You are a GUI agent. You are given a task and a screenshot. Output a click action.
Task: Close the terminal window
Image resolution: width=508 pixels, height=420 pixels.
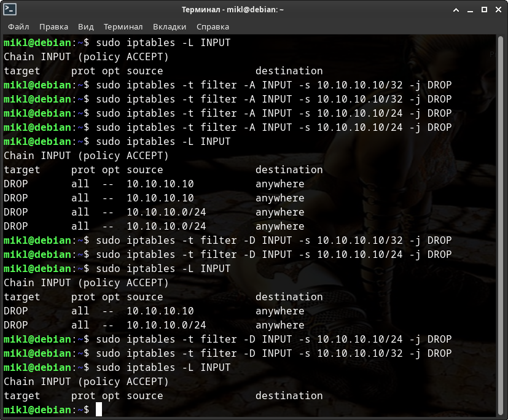[497, 10]
